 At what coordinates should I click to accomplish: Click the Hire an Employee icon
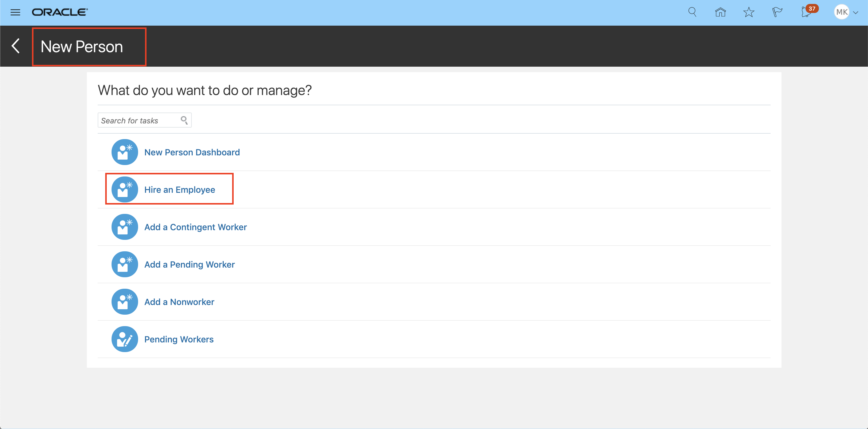(125, 189)
